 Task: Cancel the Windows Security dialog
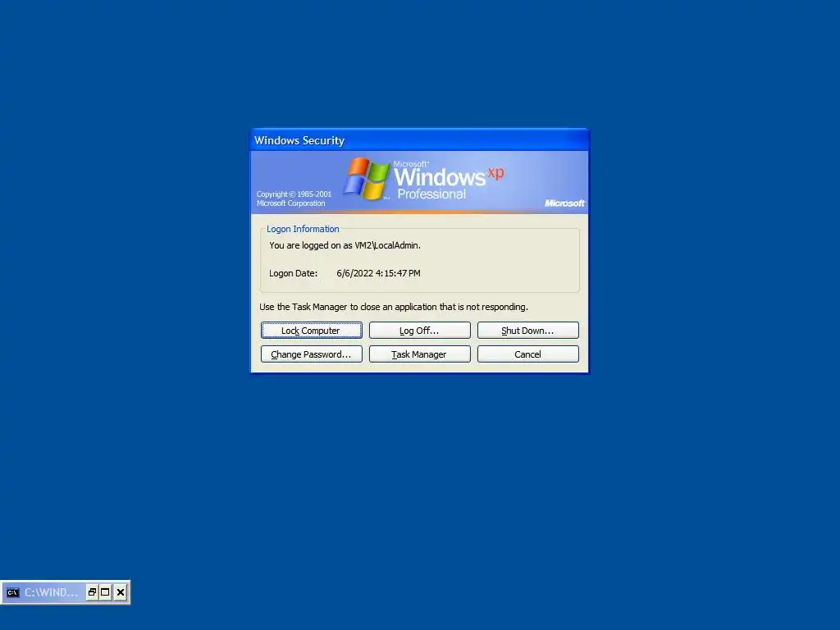pyautogui.click(x=527, y=354)
